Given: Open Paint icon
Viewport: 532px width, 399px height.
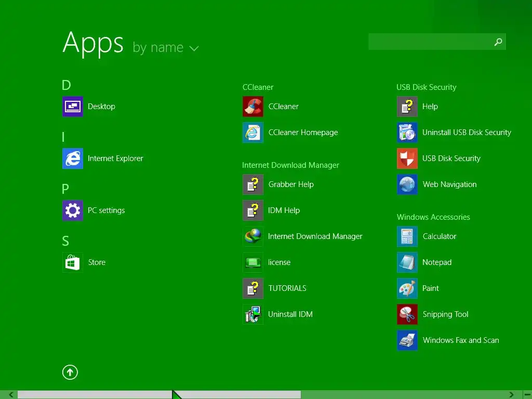Looking at the screenshot, I should pos(407,288).
